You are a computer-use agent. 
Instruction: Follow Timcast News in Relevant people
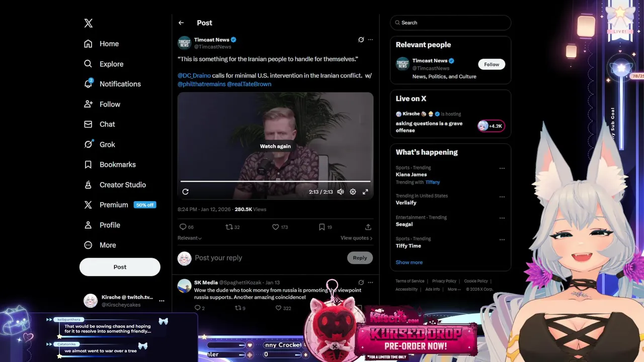492,64
